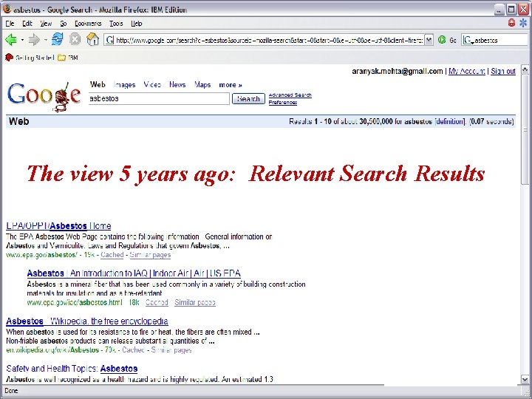Click the www.epa.gov/asbestos/ green URL text
532x399 pixels.
tap(41, 255)
